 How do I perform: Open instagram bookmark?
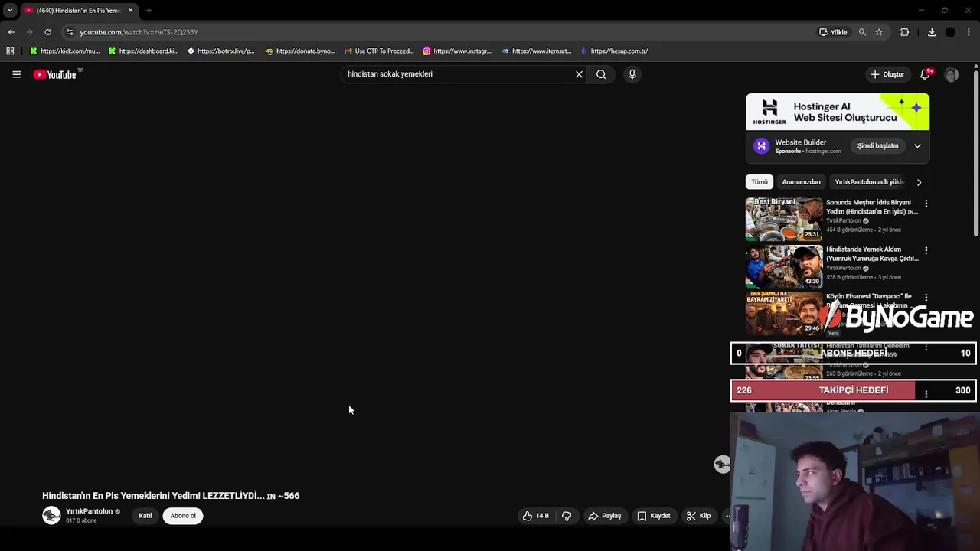click(x=457, y=51)
